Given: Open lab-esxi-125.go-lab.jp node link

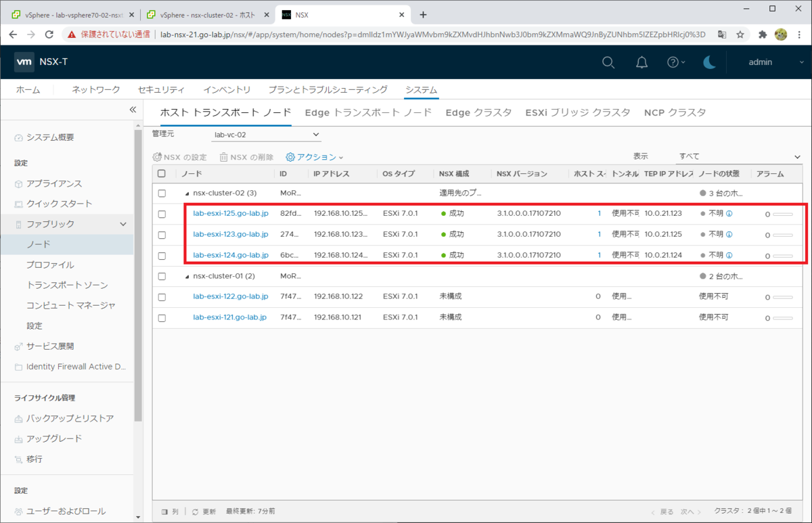Looking at the screenshot, I should click(231, 214).
